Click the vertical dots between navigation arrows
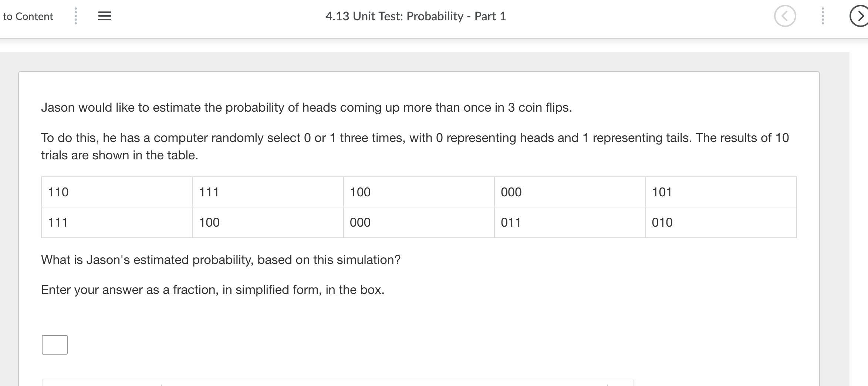The image size is (868, 386). (x=823, y=16)
